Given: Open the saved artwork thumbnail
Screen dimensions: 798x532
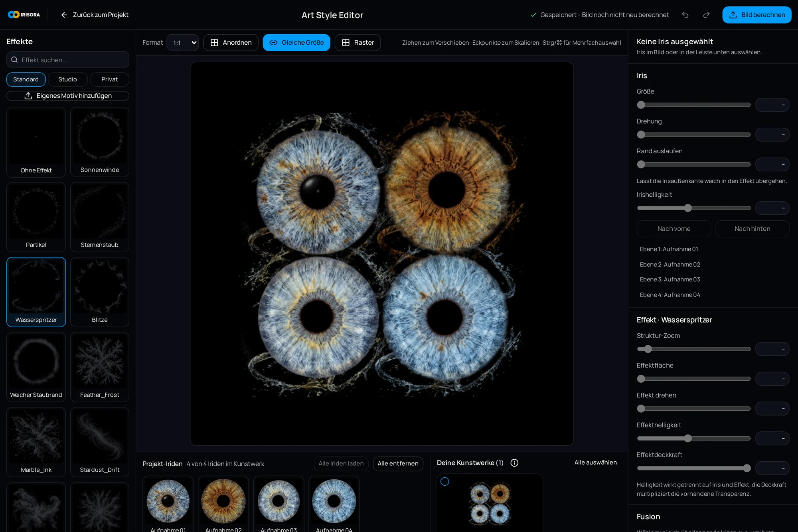Looking at the screenshot, I should [x=490, y=504].
